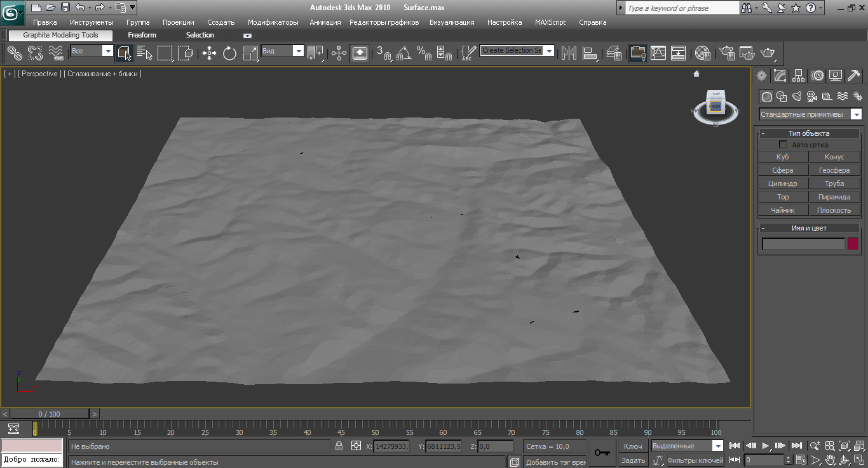Click the Чайник primitive button
Image resolution: width=868 pixels, height=468 pixels.
click(782, 210)
